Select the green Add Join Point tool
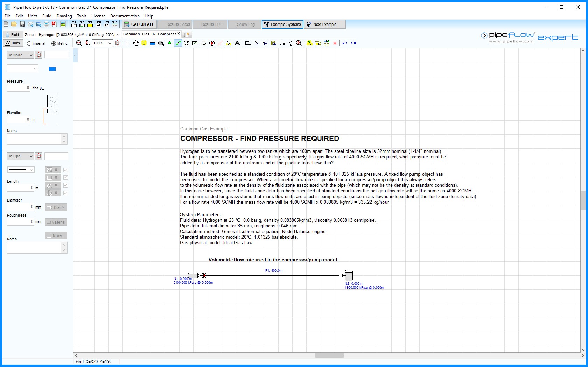The image size is (588, 367). tap(169, 43)
